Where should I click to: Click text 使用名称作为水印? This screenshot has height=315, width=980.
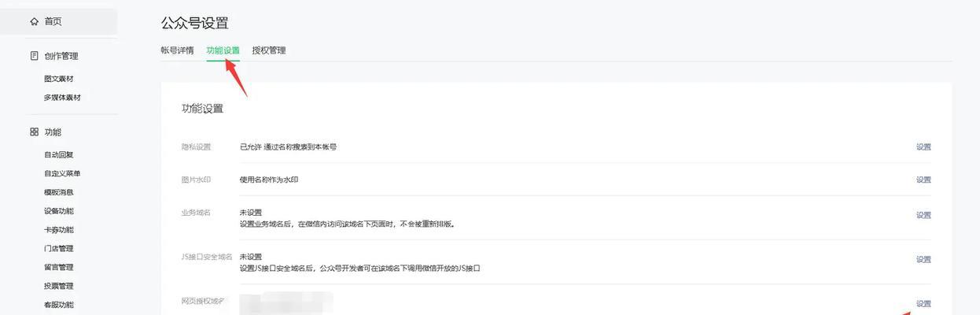pos(269,180)
